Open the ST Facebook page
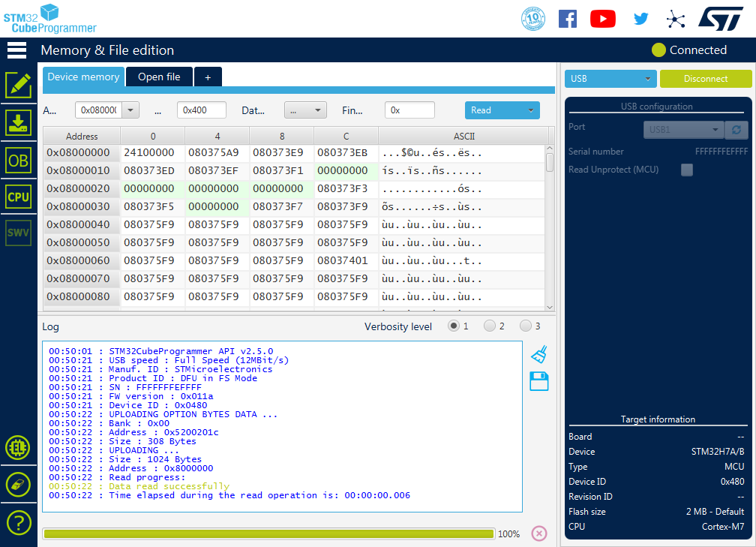Image resolution: width=756 pixels, height=547 pixels. coord(568,19)
